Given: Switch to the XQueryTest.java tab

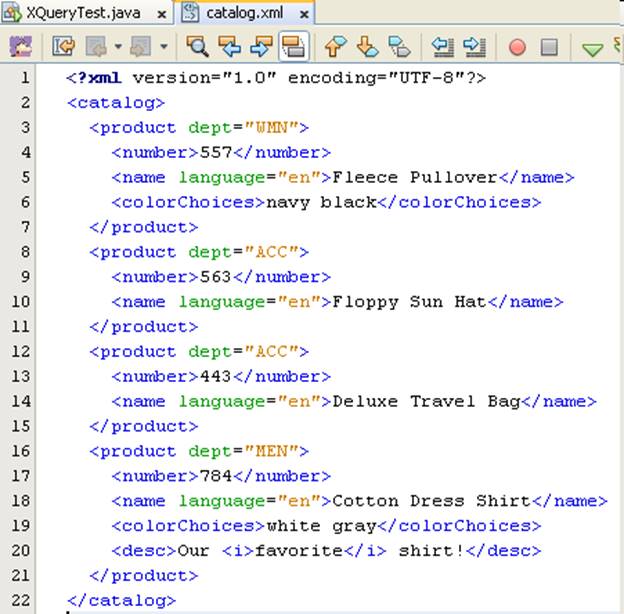Looking at the screenshot, I should tap(83, 13).
